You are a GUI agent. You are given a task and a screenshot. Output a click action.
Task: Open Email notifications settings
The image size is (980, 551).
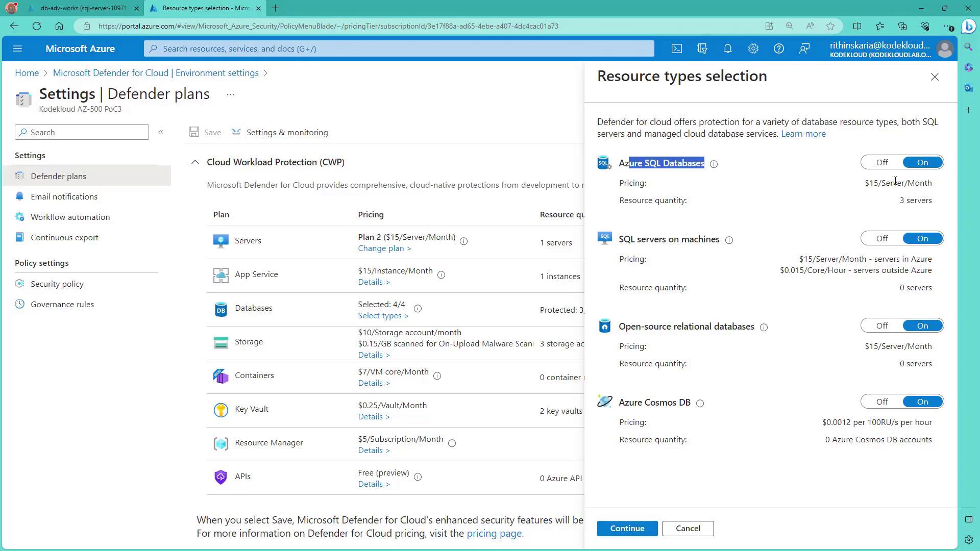point(64,196)
